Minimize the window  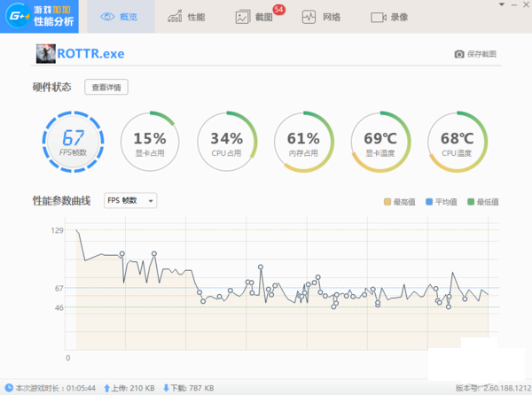click(514, 4)
